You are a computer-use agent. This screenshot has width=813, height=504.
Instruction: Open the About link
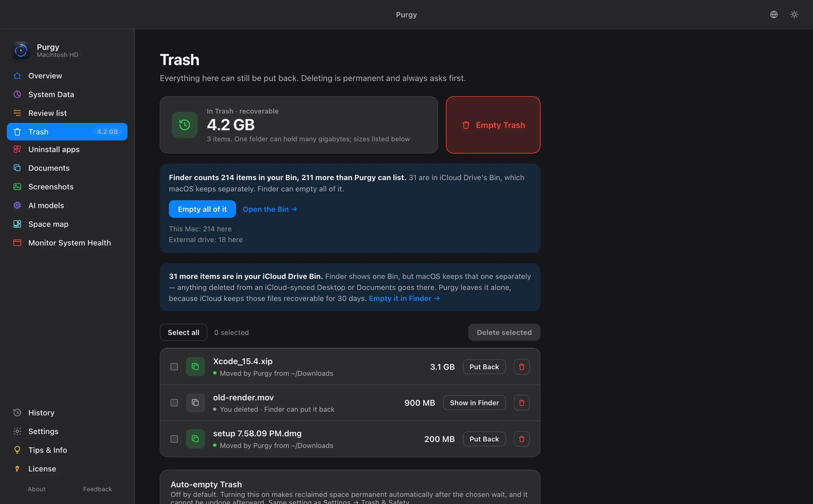[37, 489]
